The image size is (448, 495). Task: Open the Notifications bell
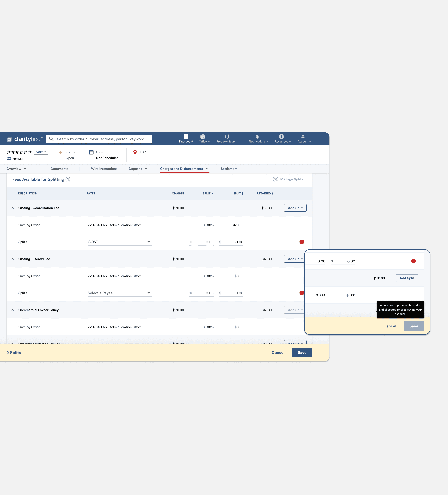257,137
